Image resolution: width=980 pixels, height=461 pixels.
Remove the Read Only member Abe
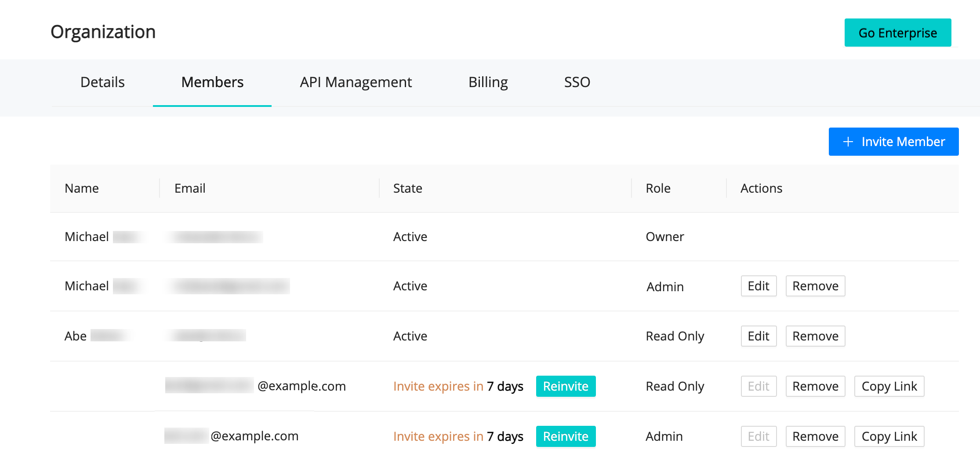[x=815, y=336]
